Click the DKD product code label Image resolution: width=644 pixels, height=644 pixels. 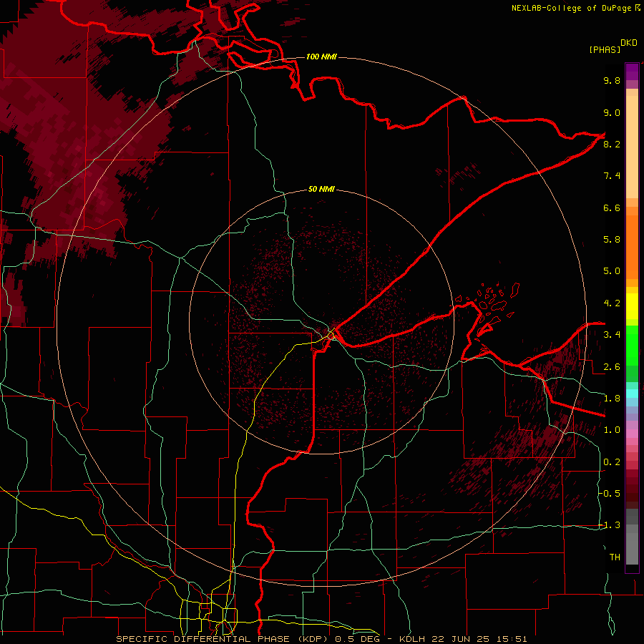click(629, 43)
